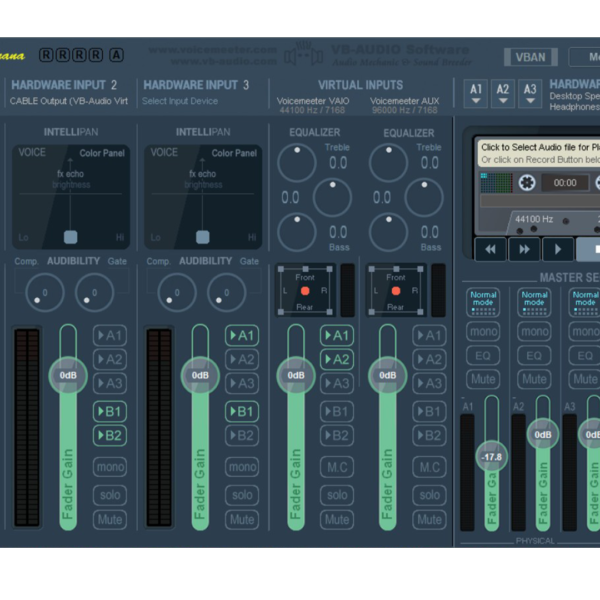Toggle A2 routing on Hardware Input 3
The width and height of the screenshot is (600, 600).
pos(242,359)
